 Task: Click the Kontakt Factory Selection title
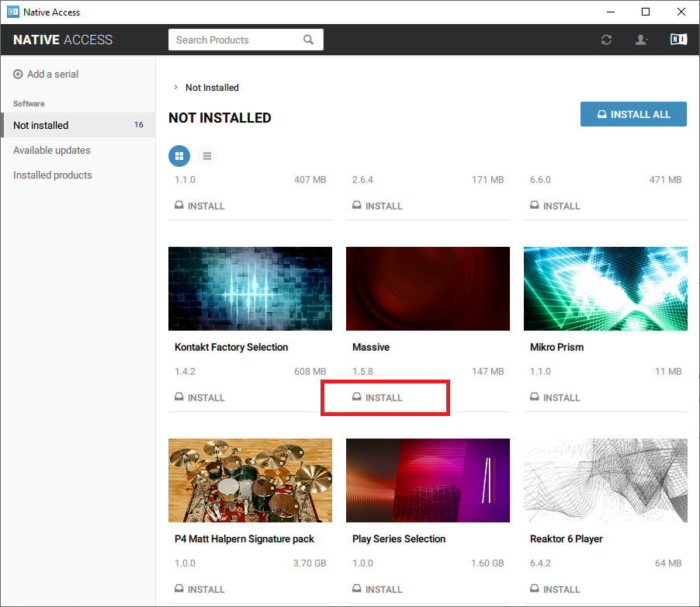point(231,347)
